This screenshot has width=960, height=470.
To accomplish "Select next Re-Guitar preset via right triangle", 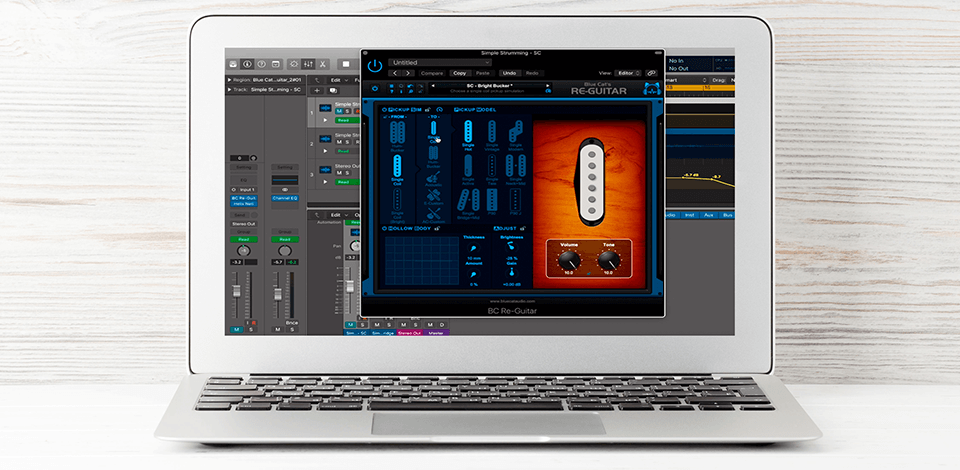I will pos(547,86).
